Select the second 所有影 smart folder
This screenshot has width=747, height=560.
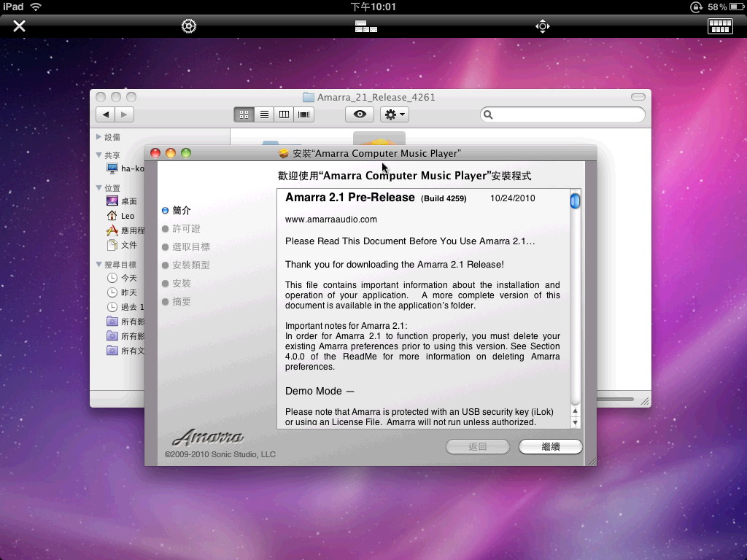pyautogui.click(x=125, y=336)
